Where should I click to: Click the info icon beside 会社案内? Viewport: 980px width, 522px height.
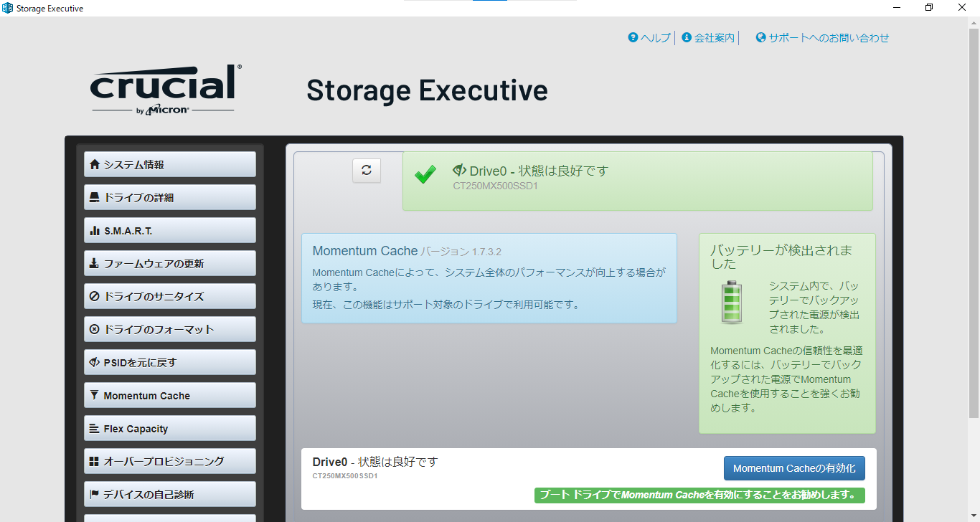point(687,37)
